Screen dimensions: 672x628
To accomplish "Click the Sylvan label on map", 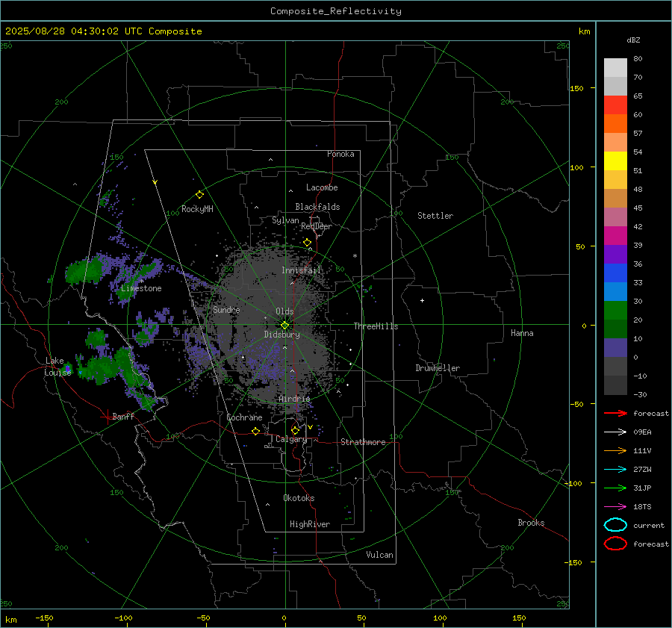I will (285, 220).
